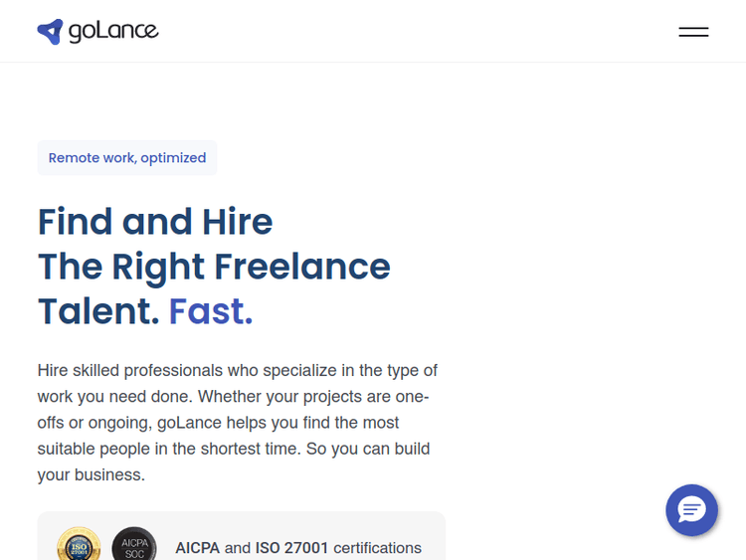Click the "Find and Hire" headline line
The image size is (746, 560).
pos(155,221)
